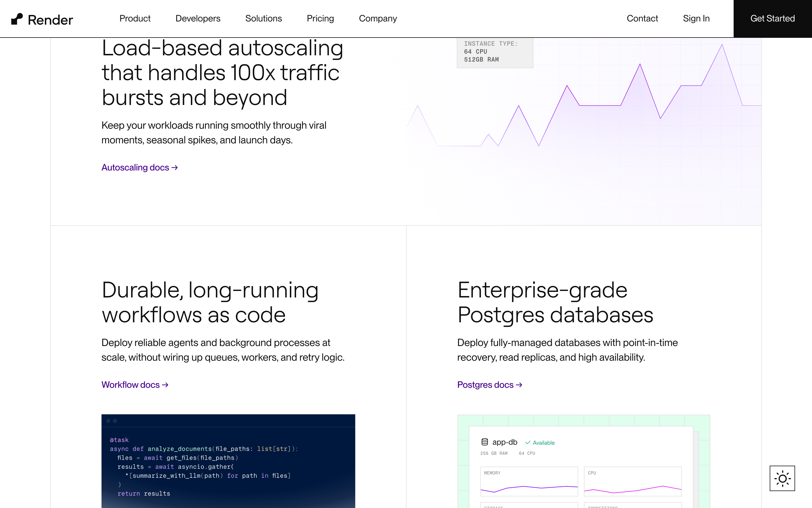Click the app-db database icon
The height and width of the screenshot is (508, 812).
484,442
